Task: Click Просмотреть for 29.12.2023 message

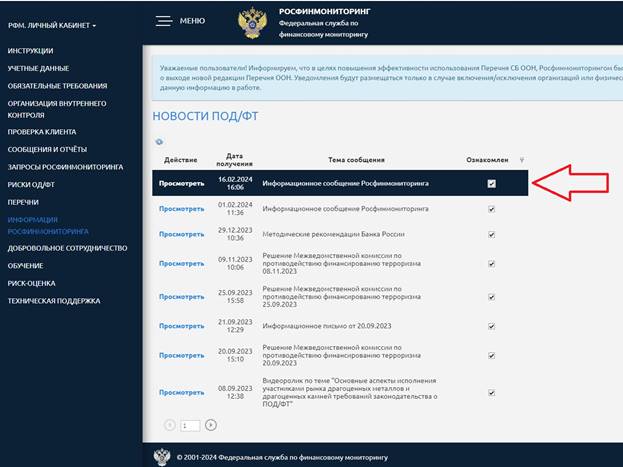Action: pyautogui.click(x=182, y=234)
